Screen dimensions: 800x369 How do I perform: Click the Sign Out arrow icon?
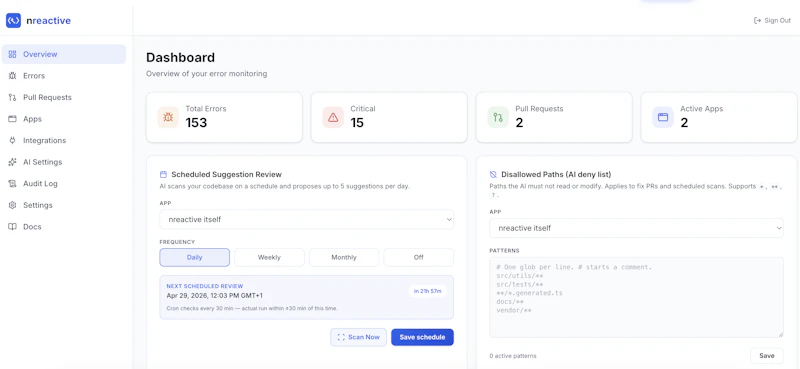[757, 21]
